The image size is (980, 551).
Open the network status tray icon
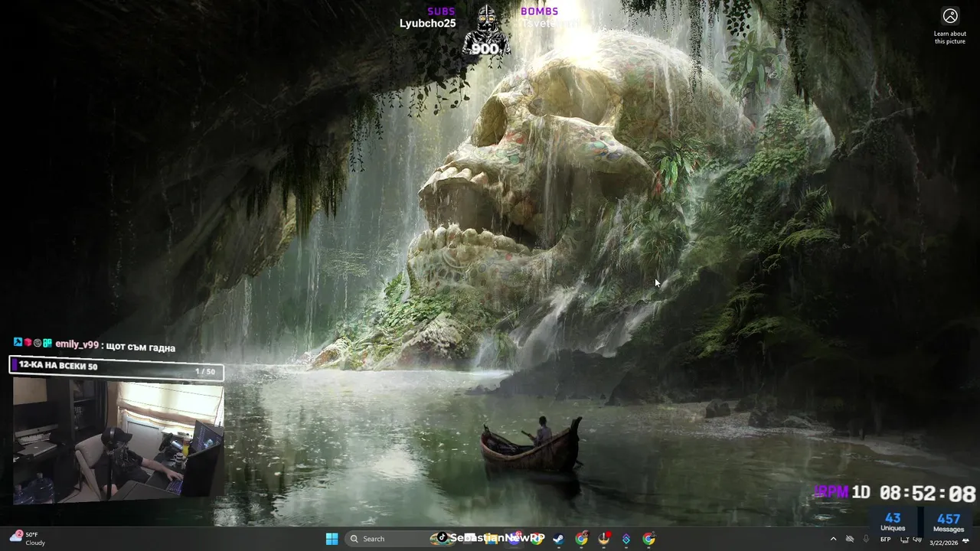coord(905,540)
